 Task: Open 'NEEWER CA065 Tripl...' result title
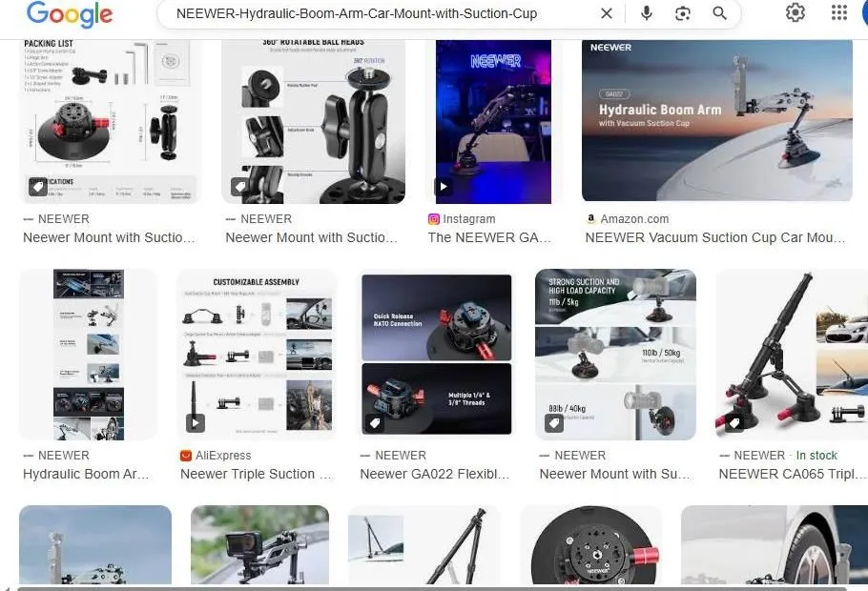(x=793, y=474)
